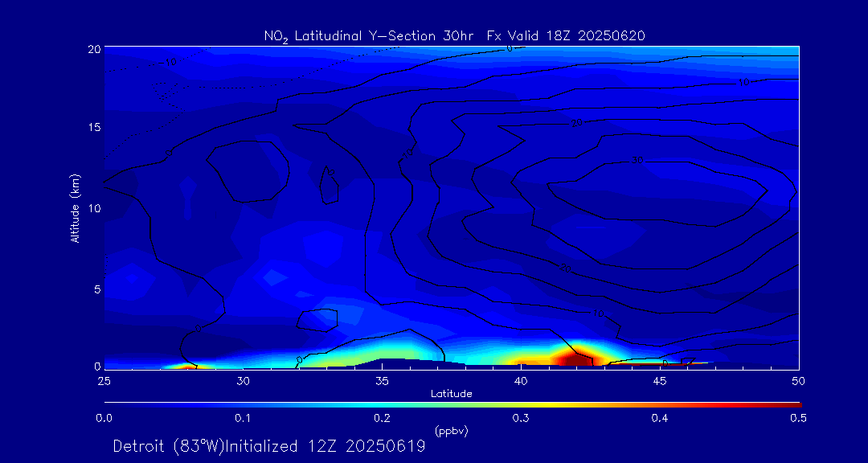Viewport: 868px width, 463px height.
Task: Click latitude axis tick label "25"
Action: tap(104, 380)
